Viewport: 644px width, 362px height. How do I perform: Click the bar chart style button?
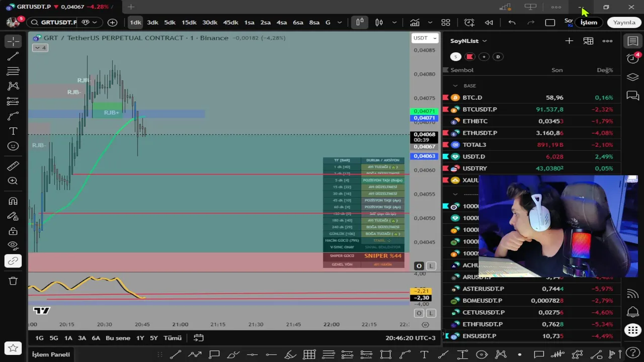360,22
